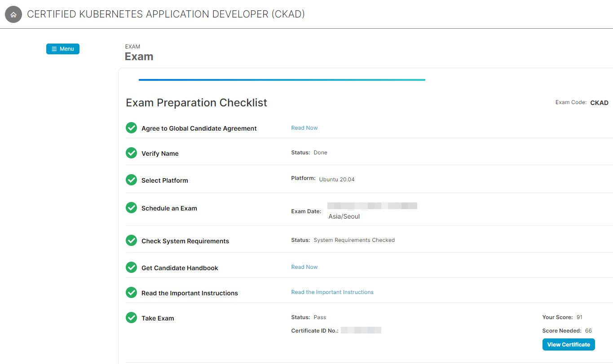Click the View Certificate button

coord(569,345)
